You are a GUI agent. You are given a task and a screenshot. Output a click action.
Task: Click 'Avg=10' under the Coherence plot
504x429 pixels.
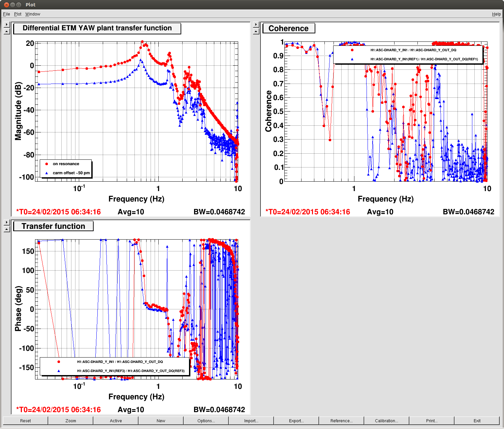click(380, 212)
